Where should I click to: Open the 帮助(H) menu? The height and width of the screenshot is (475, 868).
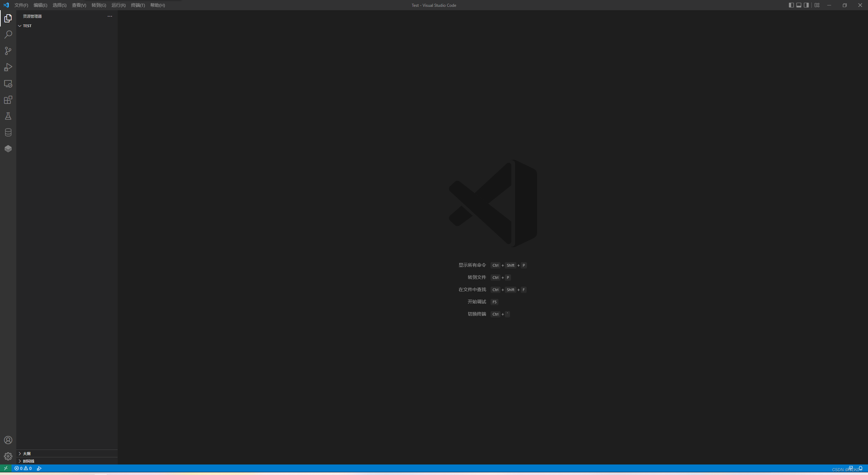[158, 5]
